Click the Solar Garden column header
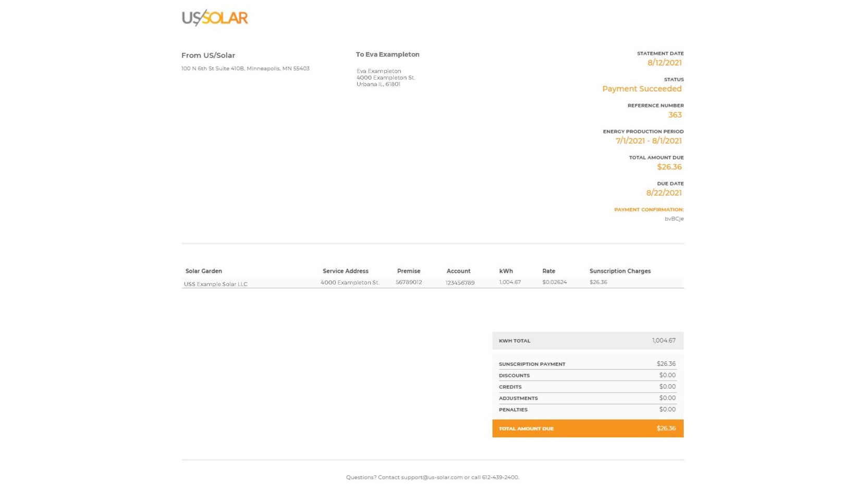The width and height of the screenshot is (866, 504). point(203,271)
